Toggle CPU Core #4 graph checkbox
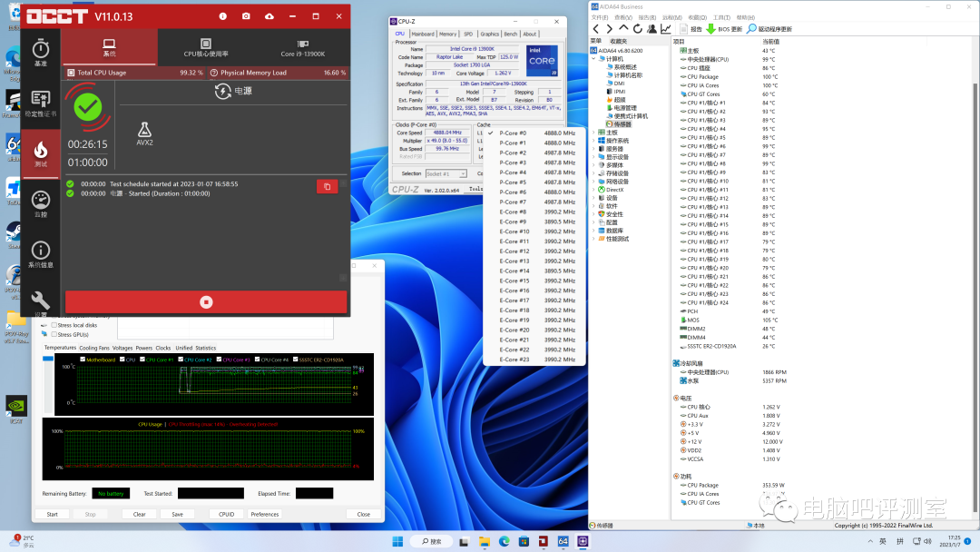 (x=257, y=360)
